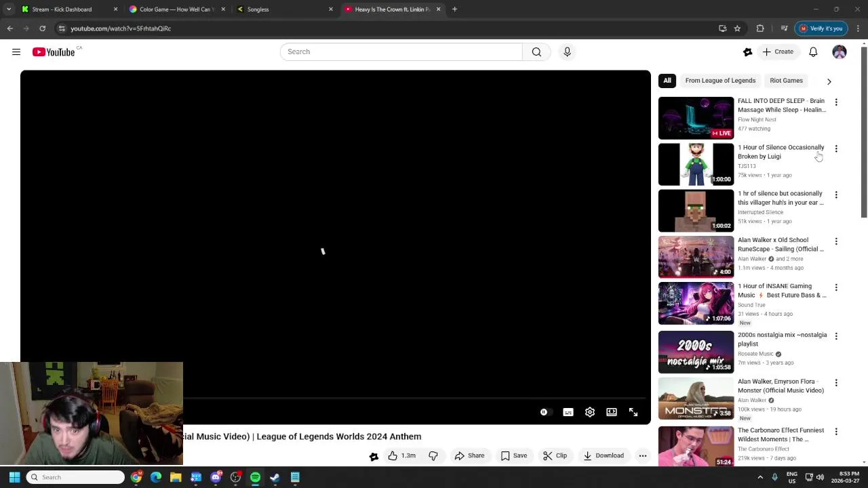
Task: Open Microsoft Edge from the taskbar
Action: point(156,477)
